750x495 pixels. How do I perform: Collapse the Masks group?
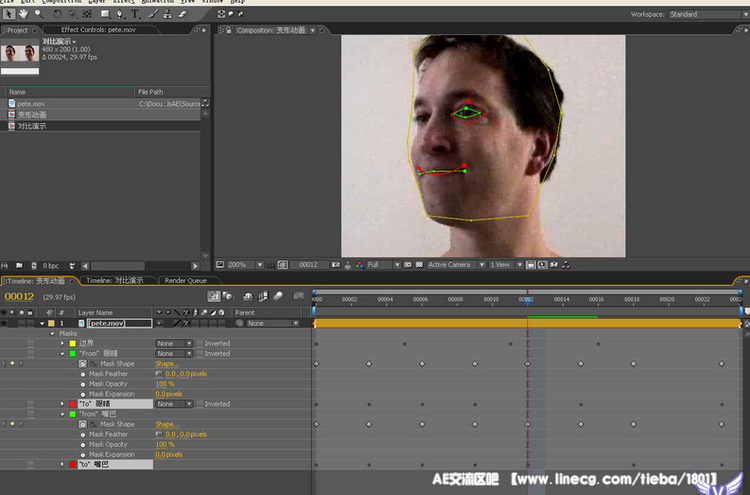[52, 333]
